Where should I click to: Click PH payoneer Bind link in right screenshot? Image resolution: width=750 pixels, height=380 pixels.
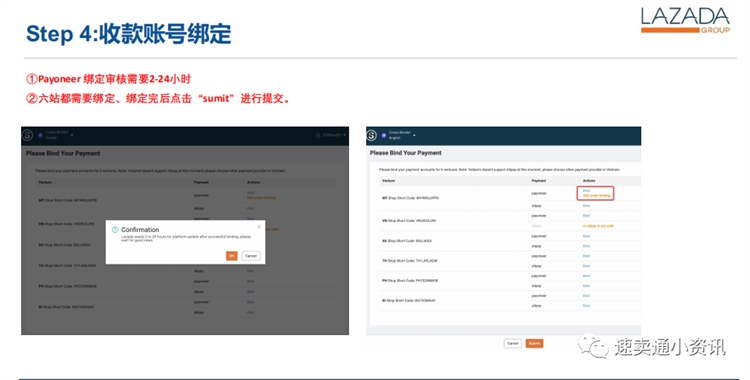coord(586,276)
